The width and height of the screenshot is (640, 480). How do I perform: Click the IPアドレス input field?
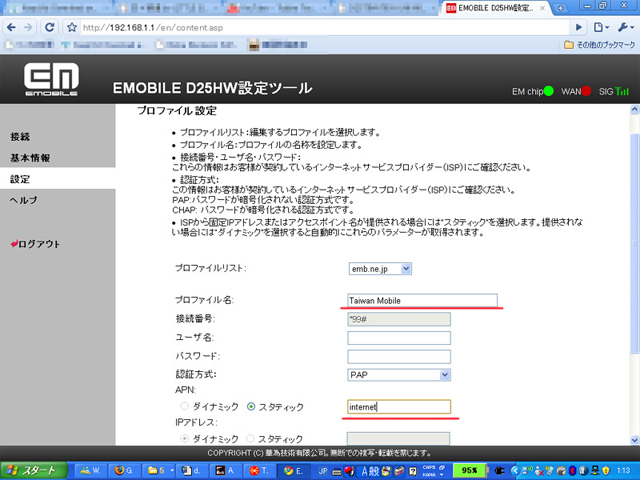coord(398,439)
